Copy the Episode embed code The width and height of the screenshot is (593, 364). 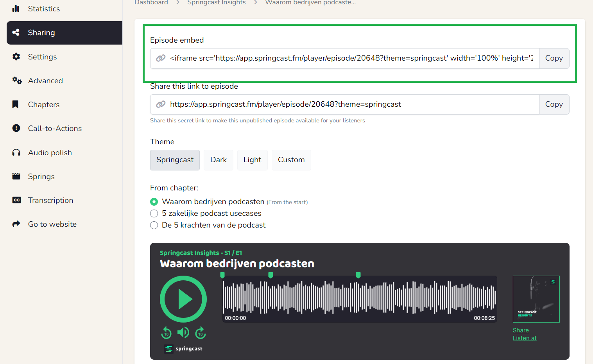click(x=554, y=58)
